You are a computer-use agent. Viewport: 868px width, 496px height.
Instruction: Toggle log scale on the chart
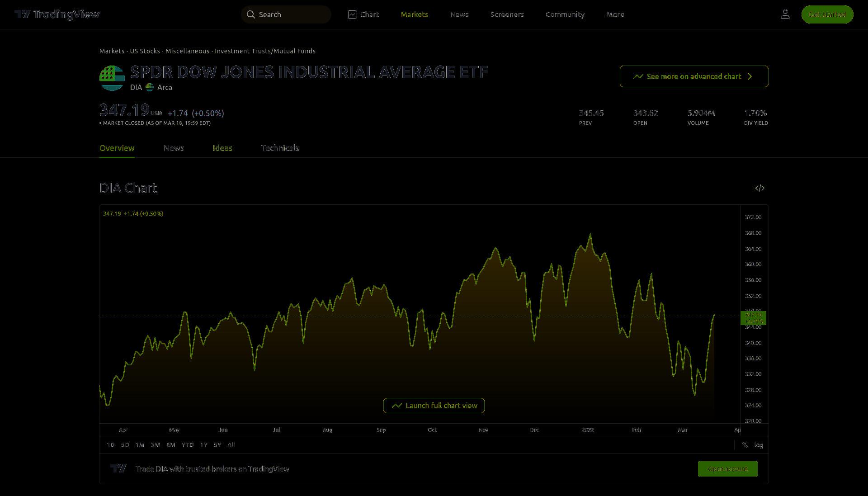click(759, 445)
